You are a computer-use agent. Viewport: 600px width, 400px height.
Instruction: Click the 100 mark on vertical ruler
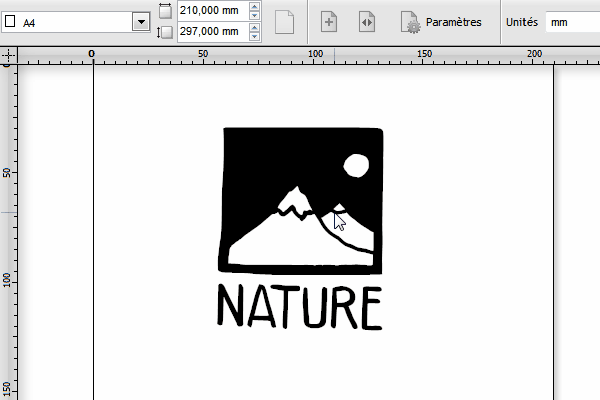[x=7, y=280]
